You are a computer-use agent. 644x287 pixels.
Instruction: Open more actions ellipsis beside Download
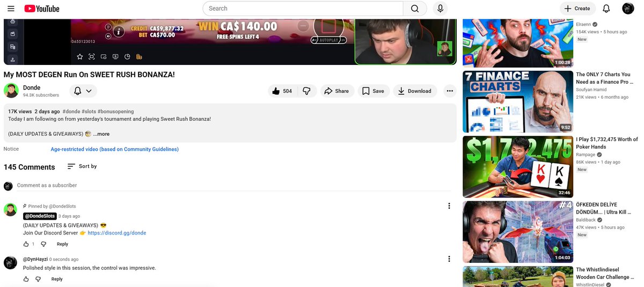450,91
